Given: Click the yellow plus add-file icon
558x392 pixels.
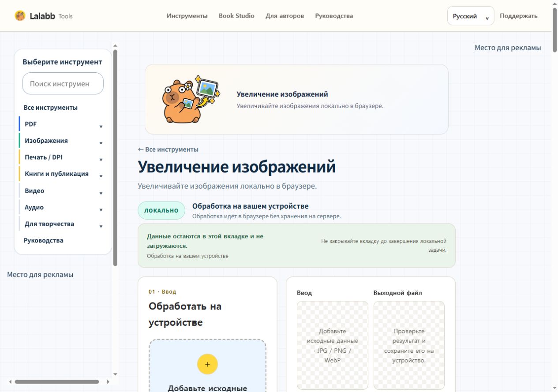Looking at the screenshot, I should click(207, 364).
